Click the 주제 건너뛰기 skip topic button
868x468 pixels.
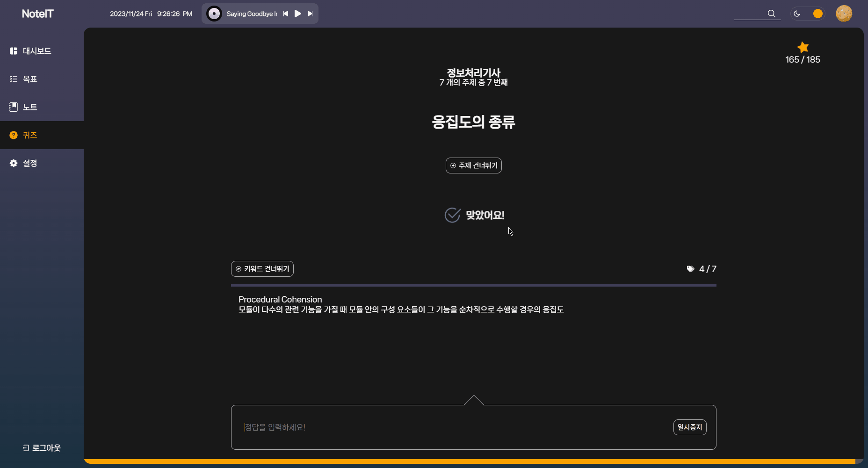(473, 166)
